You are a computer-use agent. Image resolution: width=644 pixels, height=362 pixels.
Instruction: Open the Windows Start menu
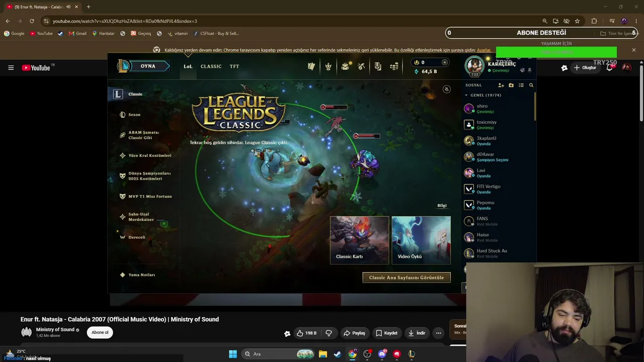(233, 354)
